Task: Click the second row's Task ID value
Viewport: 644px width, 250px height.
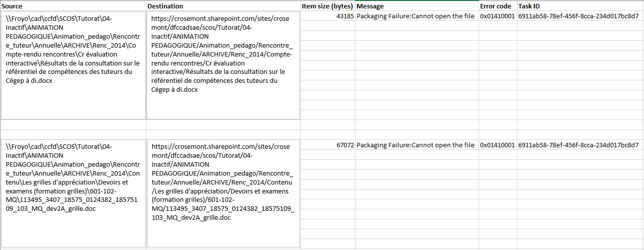Action: pyautogui.click(x=578, y=145)
